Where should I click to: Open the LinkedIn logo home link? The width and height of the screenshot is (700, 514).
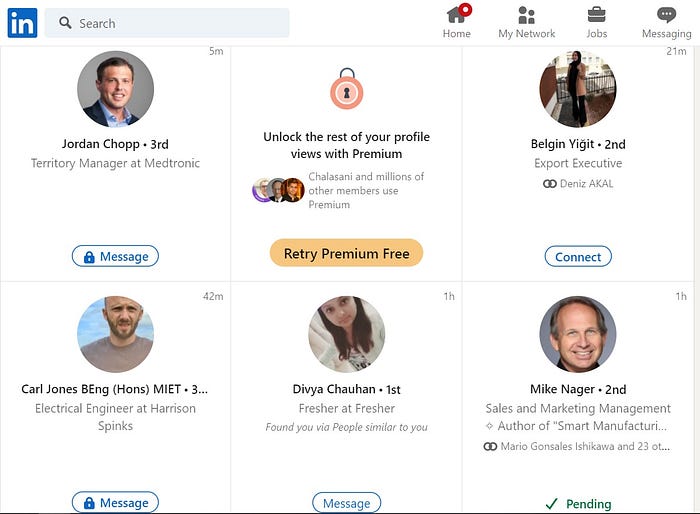22,23
